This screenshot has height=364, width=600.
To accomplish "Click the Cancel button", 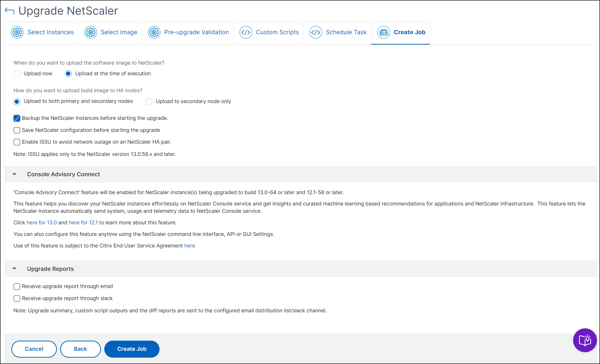I will pos(34,349).
